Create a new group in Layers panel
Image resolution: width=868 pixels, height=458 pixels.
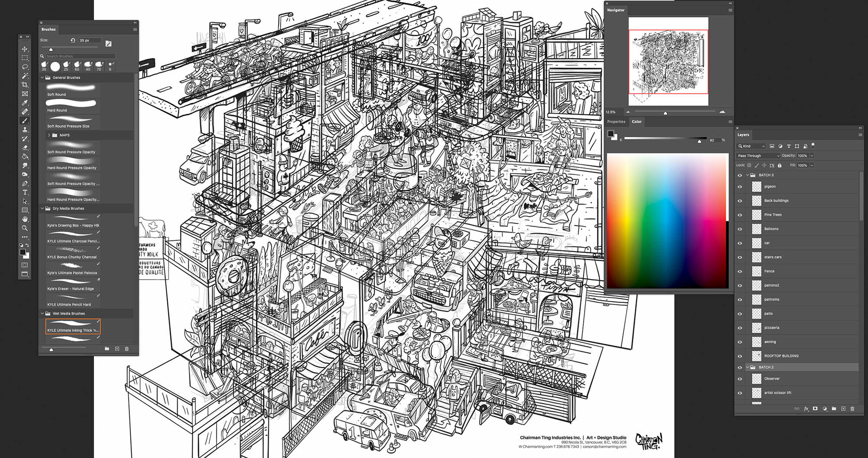click(x=834, y=409)
